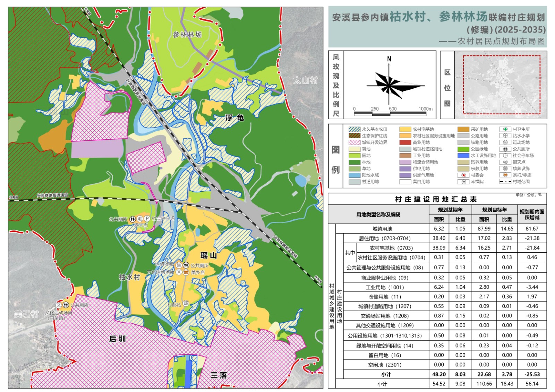Select the 幸福院 legend icon
This screenshot has width=555, height=392.
tap(463, 182)
